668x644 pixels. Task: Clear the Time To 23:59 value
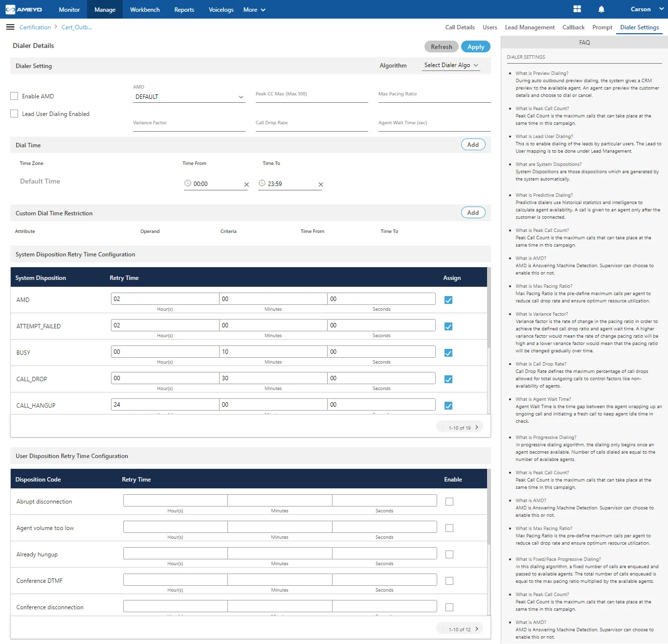[x=321, y=184]
